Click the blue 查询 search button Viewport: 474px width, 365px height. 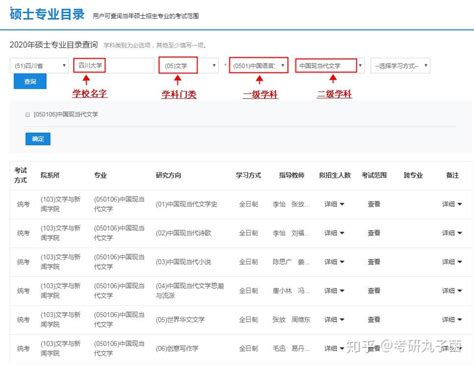[x=30, y=81]
